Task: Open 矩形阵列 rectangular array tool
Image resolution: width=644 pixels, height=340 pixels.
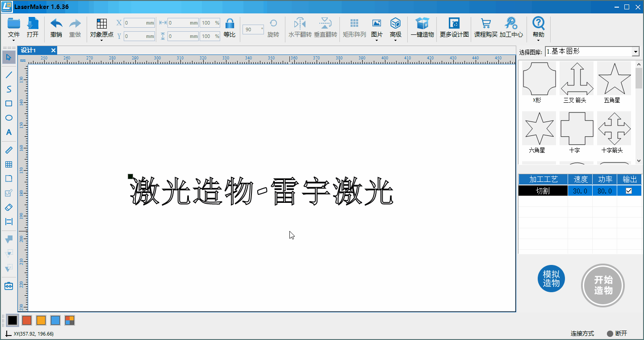Action: pyautogui.click(x=354, y=24)
